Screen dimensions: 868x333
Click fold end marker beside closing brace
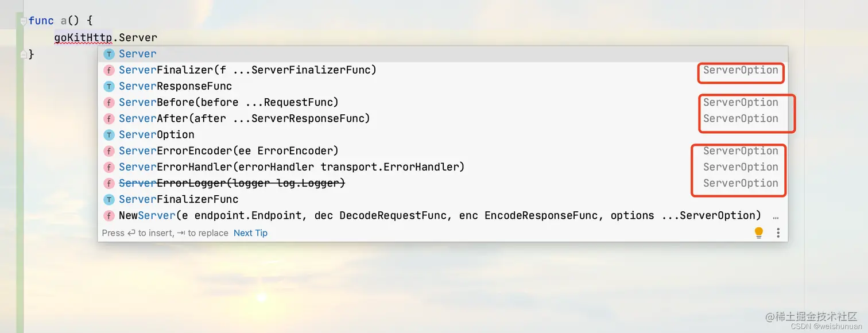pyautogui.click(x=23, y=54)
